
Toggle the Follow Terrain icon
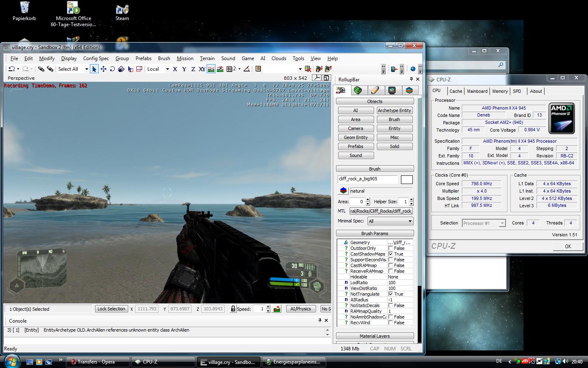pyautogui.click(x=211, y=69)
